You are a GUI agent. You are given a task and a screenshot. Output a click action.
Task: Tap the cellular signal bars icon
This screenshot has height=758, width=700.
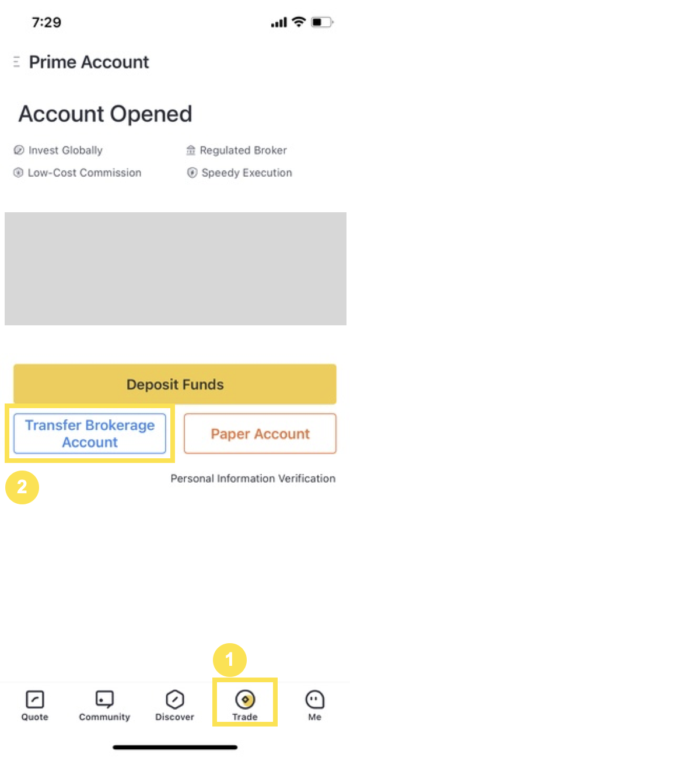coord(279,23)
